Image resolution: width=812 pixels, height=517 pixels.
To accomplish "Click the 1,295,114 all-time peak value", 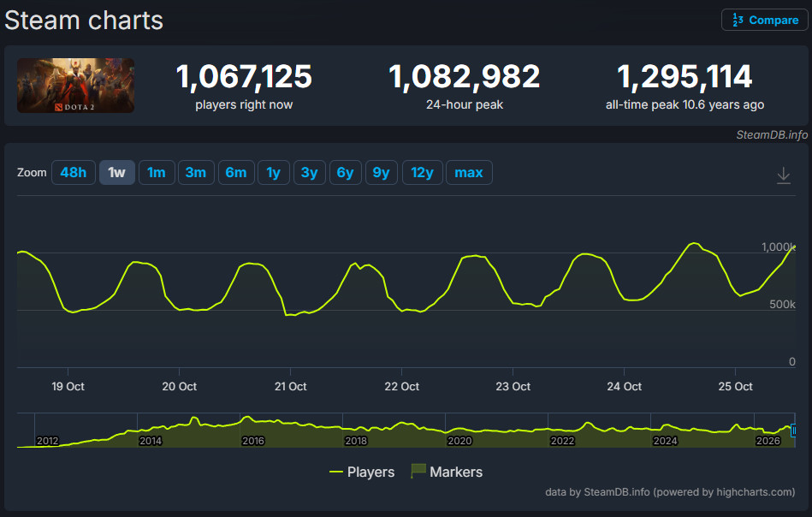I will click(685, 77).
